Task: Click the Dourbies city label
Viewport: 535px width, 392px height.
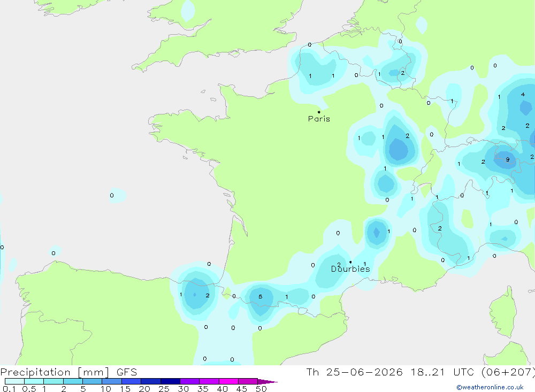Action: (350, 269)
